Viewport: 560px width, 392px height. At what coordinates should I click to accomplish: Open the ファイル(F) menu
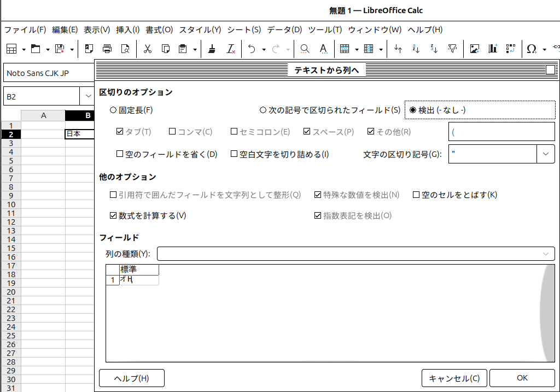coord(25,30)
